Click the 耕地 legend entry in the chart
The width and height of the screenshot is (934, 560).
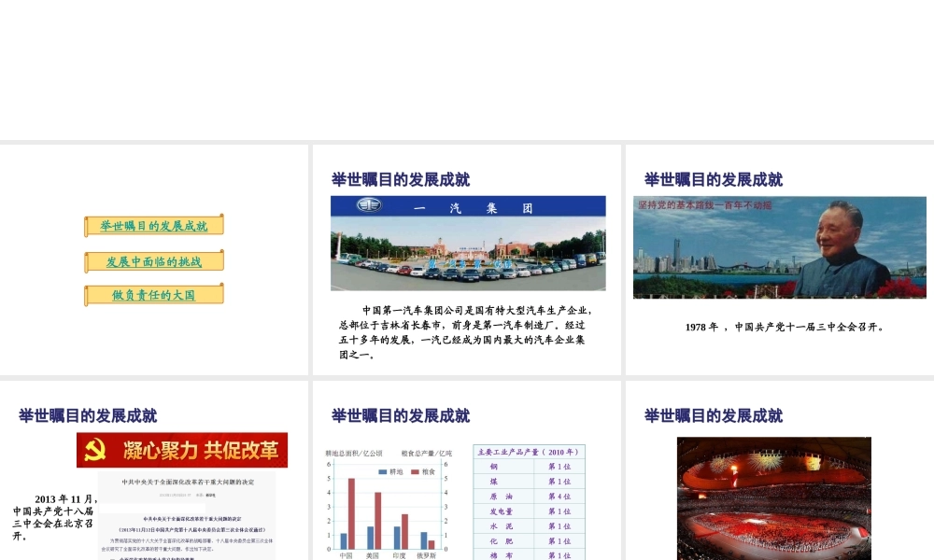click(390, 472)
